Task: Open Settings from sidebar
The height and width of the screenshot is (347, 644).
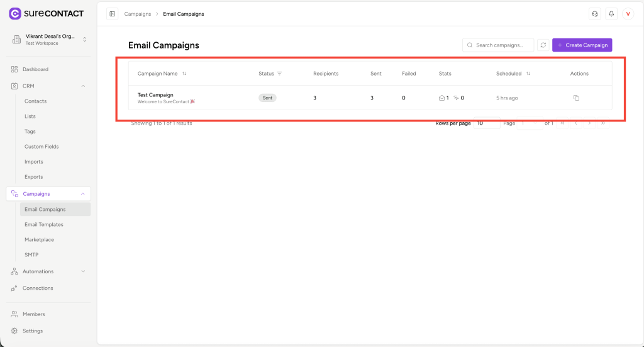Action: tap(33, 331)
